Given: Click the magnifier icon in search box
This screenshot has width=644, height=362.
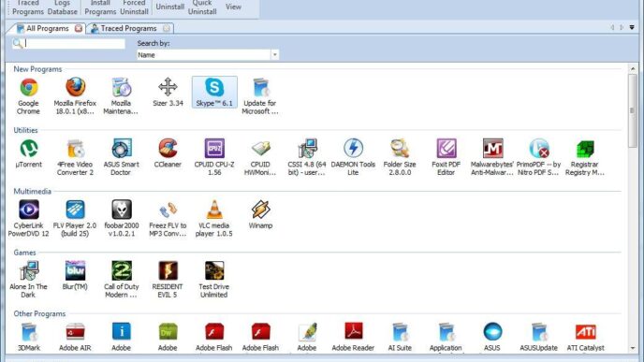Looking at the screenshot, I should pyautogui.click(x=18, y=44).
